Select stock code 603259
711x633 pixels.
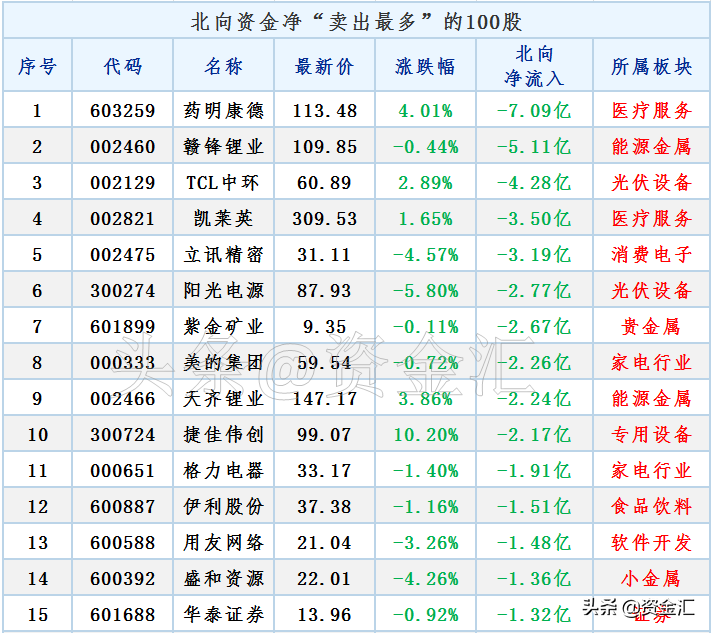coord(123,111)
